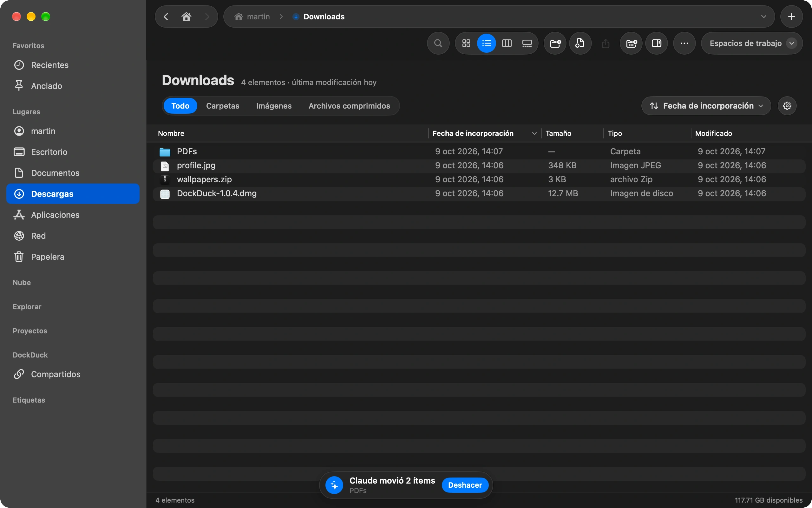The width and height of the screenshot is (812, 508).
Task: Open Fecha de incorporación sort dropdown
Action: point(706,106)
